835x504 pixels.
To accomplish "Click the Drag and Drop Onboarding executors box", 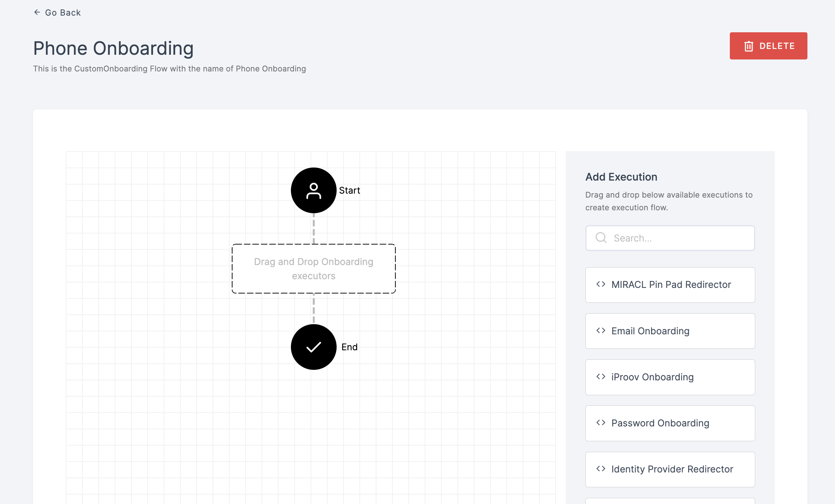I will pos(314,269).
